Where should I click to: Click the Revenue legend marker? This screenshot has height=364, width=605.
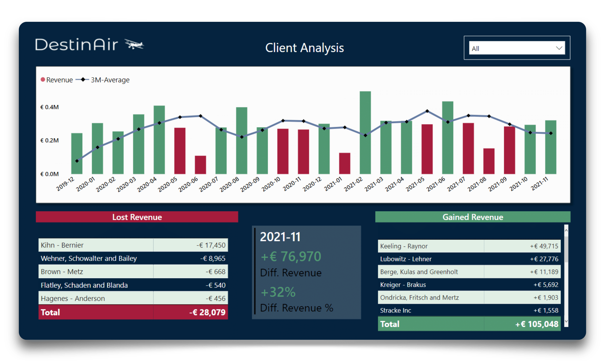click(43, 80)
